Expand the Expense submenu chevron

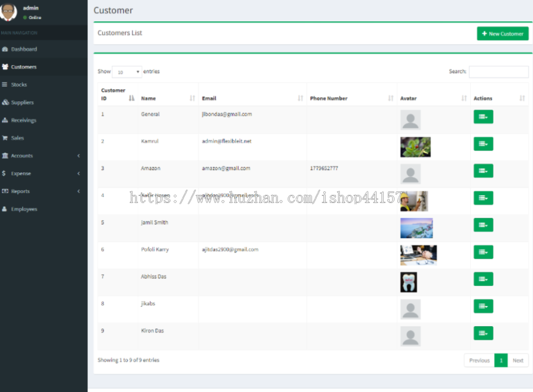pos(79,173)
